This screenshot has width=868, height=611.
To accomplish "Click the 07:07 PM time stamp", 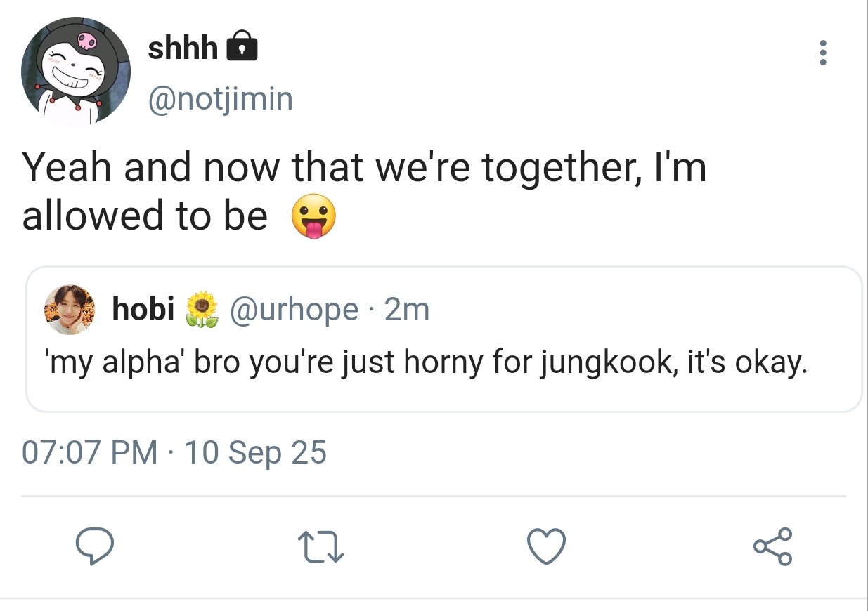I will coord(89,452).
